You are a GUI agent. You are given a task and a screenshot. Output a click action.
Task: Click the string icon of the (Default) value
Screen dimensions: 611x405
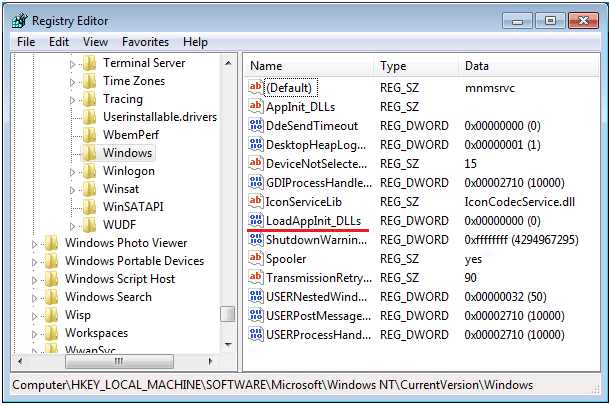[255, 87]
